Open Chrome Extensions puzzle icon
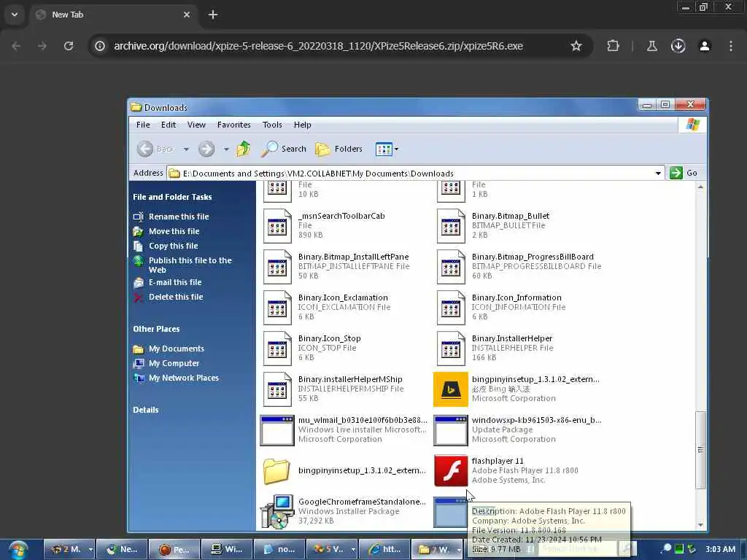The height and width of the screenshot is (560, 747). (x=613, y=46)
